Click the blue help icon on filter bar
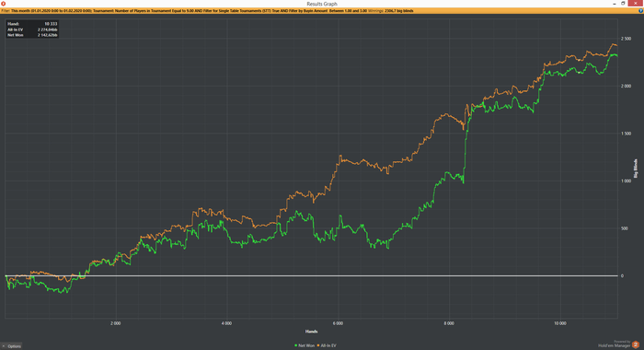The width and height of the screenshot is (644, 350). [640, 11]
